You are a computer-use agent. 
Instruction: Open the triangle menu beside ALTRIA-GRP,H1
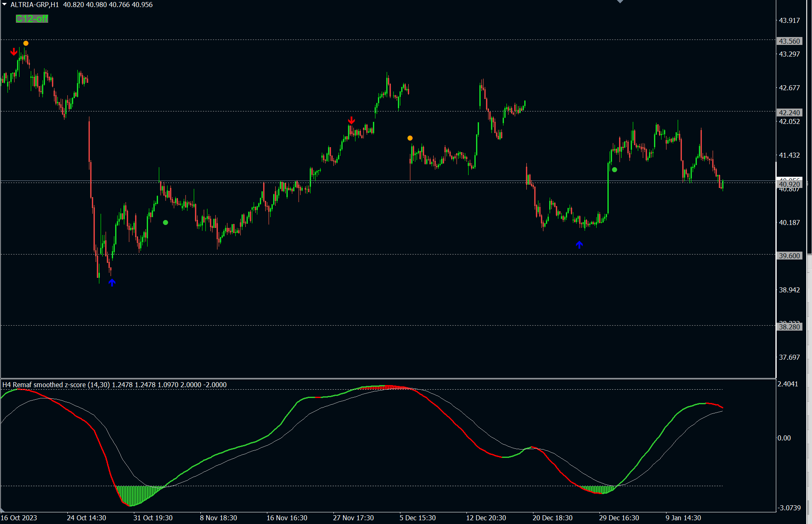click(x=5, y=5)
